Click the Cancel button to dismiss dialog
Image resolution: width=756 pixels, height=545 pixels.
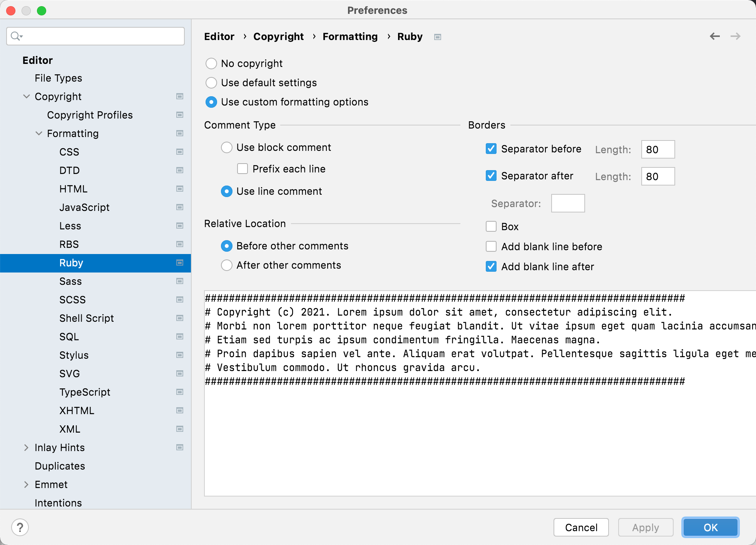coord(580,527)
